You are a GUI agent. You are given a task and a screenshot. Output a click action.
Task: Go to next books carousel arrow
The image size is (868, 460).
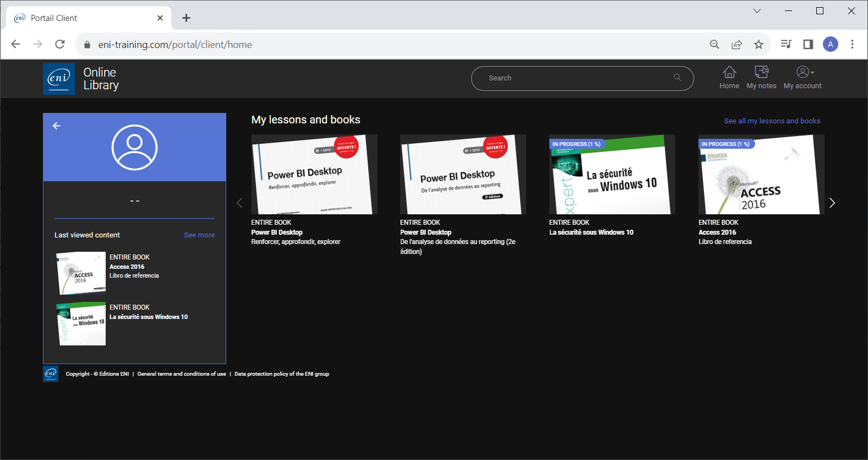coord(832,203)
